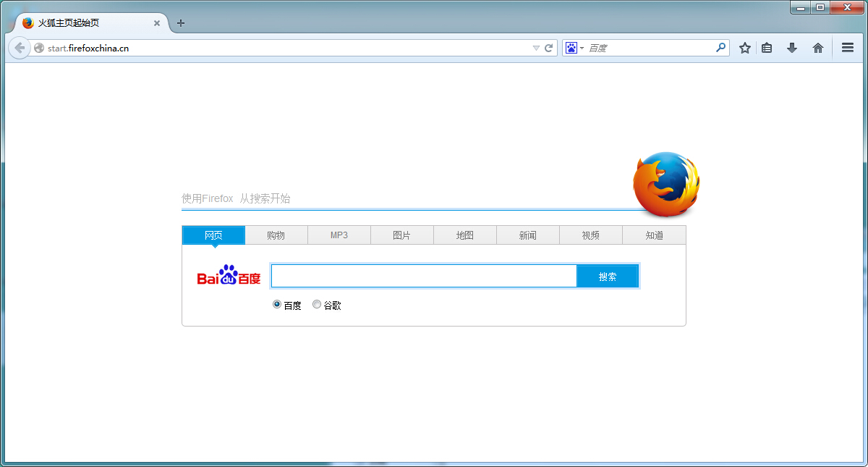This screenshot has height=467, width=868.
Task: Switch to the MP3 search tab
Action: (339, 235)
